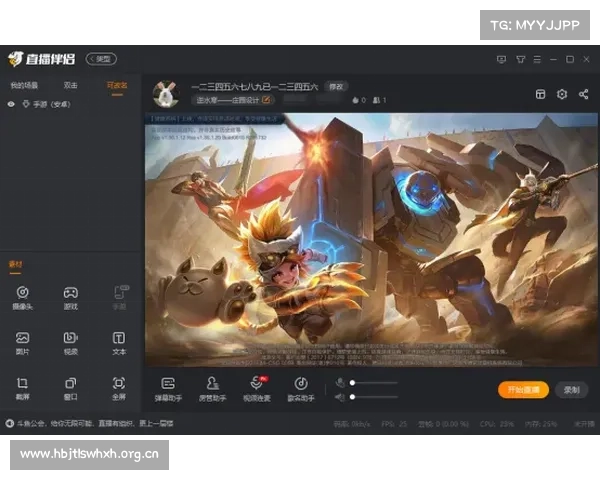The width and height of the screenshot is (600, 480).
Task: Click the guild speaker icon in the status bar
Action: coord(10,423)
